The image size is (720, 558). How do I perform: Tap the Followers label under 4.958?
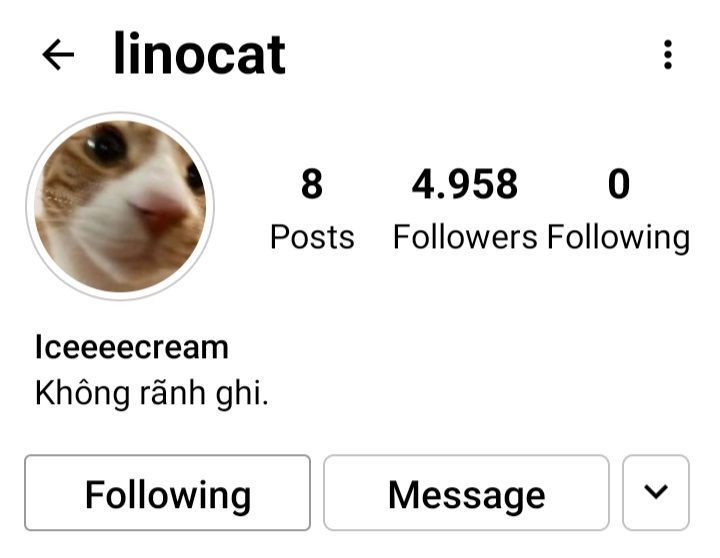(465, 237)
